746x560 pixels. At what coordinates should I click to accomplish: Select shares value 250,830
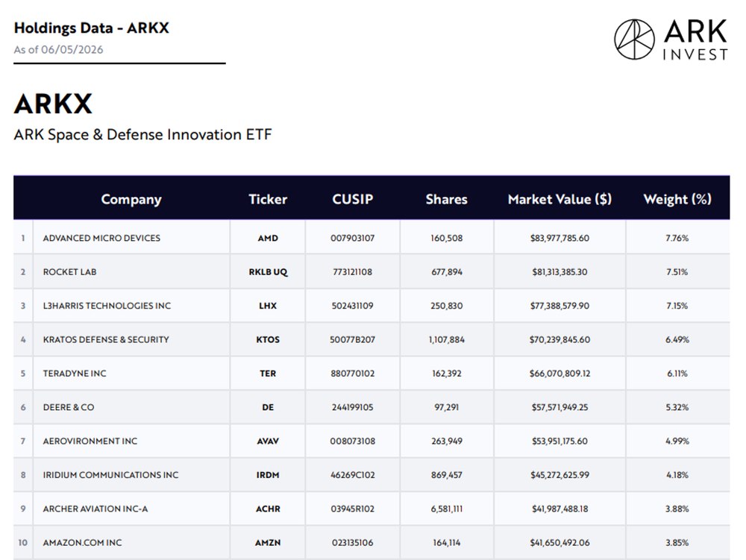pos(446,306)
